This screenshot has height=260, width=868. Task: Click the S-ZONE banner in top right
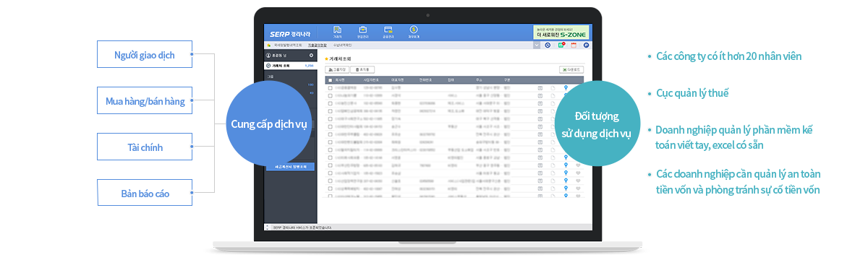561,32
